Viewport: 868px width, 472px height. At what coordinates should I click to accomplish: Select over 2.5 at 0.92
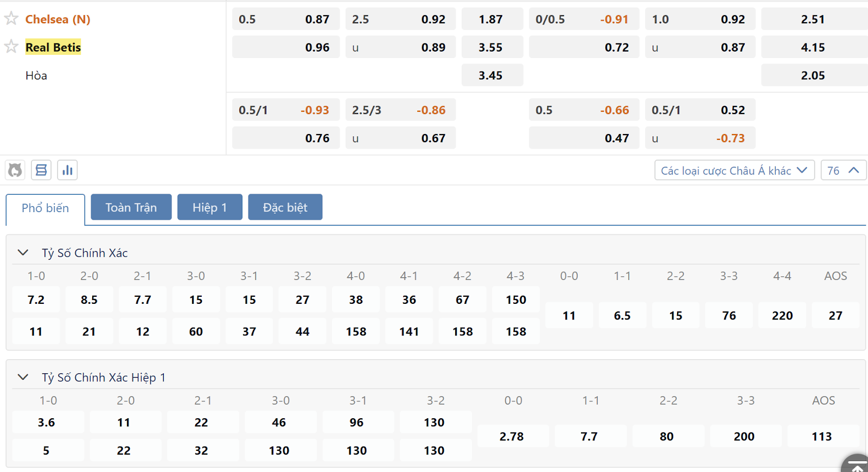point(400,19)
